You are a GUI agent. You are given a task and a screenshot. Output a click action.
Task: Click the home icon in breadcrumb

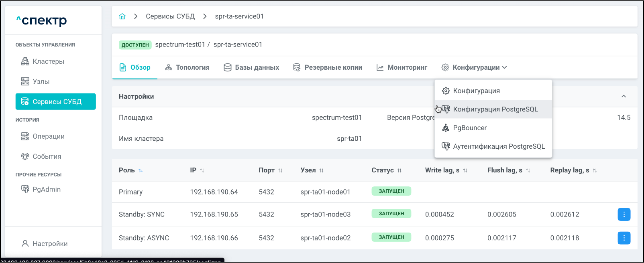(122, 16)
